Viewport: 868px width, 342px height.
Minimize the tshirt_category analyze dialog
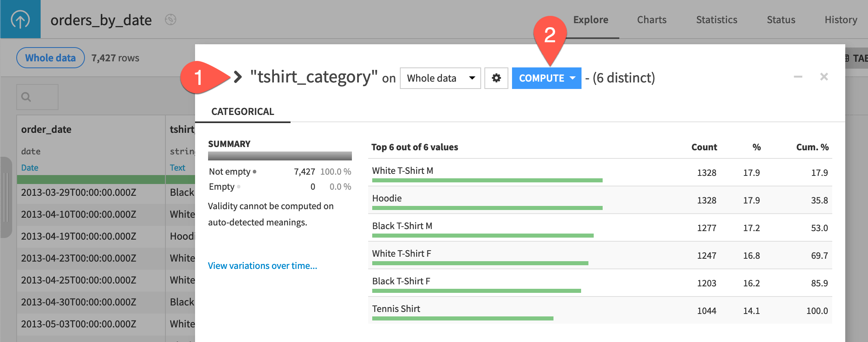coord(798,77)
